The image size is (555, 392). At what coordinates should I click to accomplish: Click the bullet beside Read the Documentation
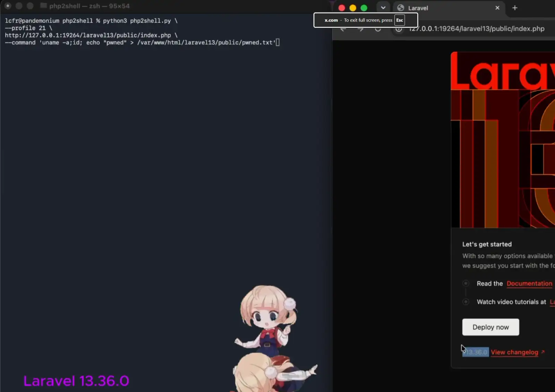pyautogui.click(x=466, y=283)
